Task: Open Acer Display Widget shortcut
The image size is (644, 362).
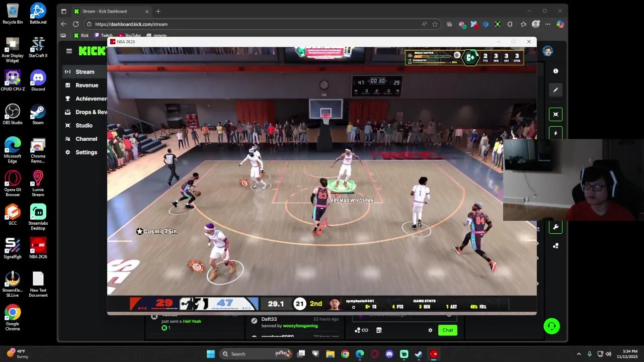Action: [x=13, y=50]
